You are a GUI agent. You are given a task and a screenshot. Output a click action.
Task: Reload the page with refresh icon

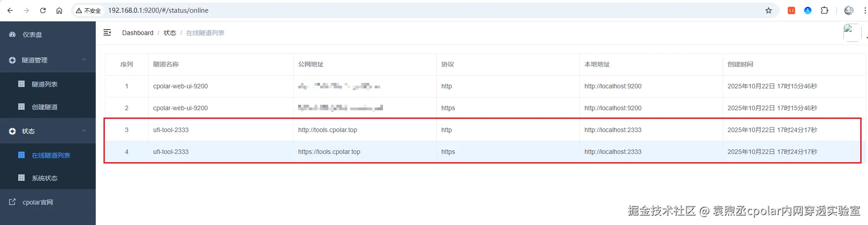pyautogui.click(x=43, y=10)
